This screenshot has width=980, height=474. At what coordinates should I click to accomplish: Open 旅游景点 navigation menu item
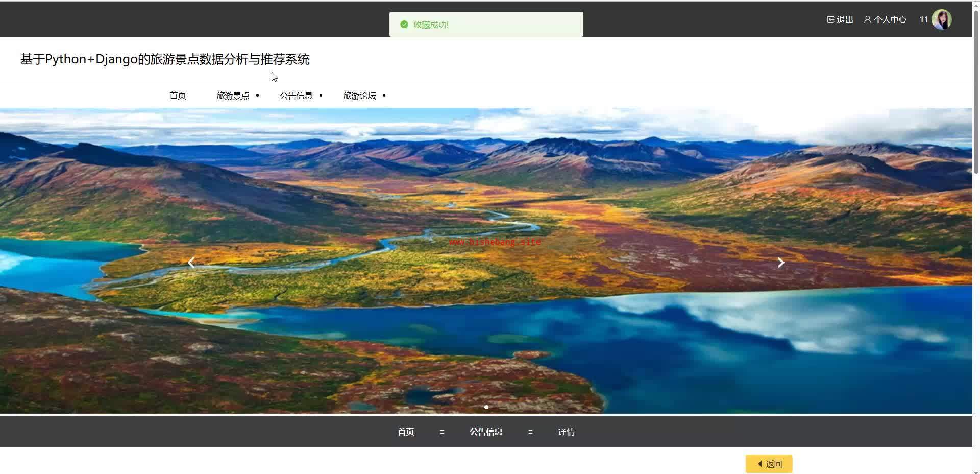tap(233, 96)
